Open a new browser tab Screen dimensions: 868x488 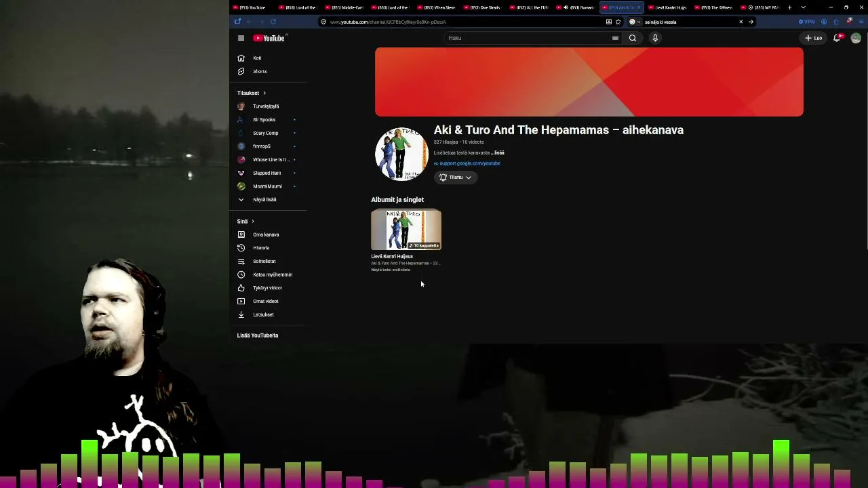tap(789, 7)
